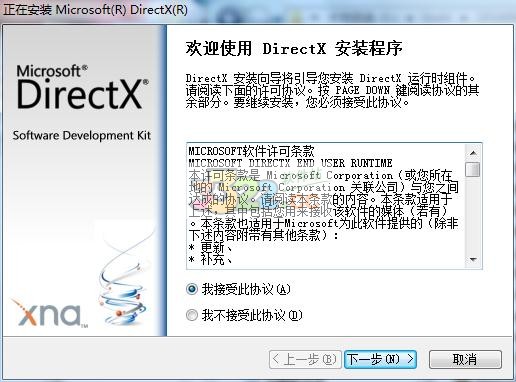Click the window title '正在安装 Microsoft(R) DirectX(R)'
Screen dimensions: 516x382
(x=96, y=10)
